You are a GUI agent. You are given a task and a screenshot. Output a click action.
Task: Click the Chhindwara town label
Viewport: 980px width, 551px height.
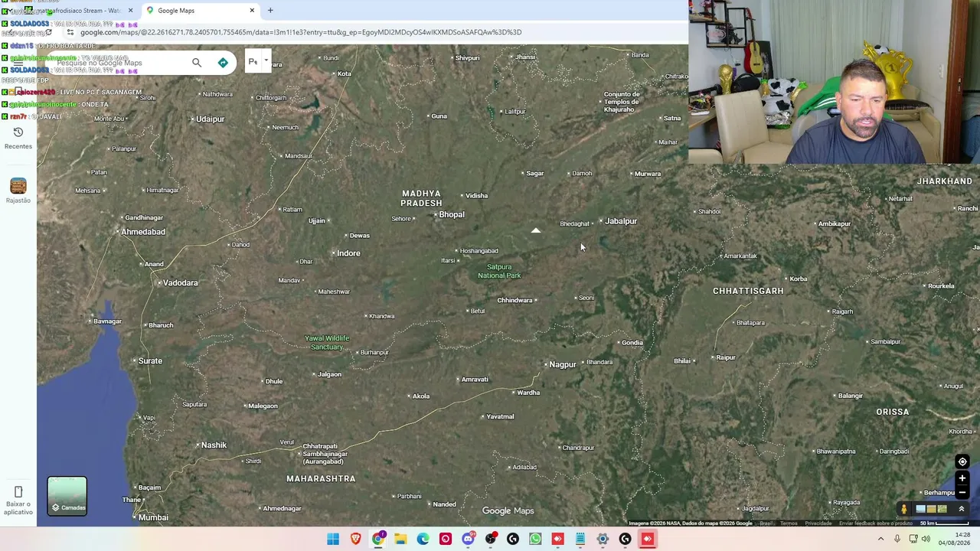click(x=514, y=300)
